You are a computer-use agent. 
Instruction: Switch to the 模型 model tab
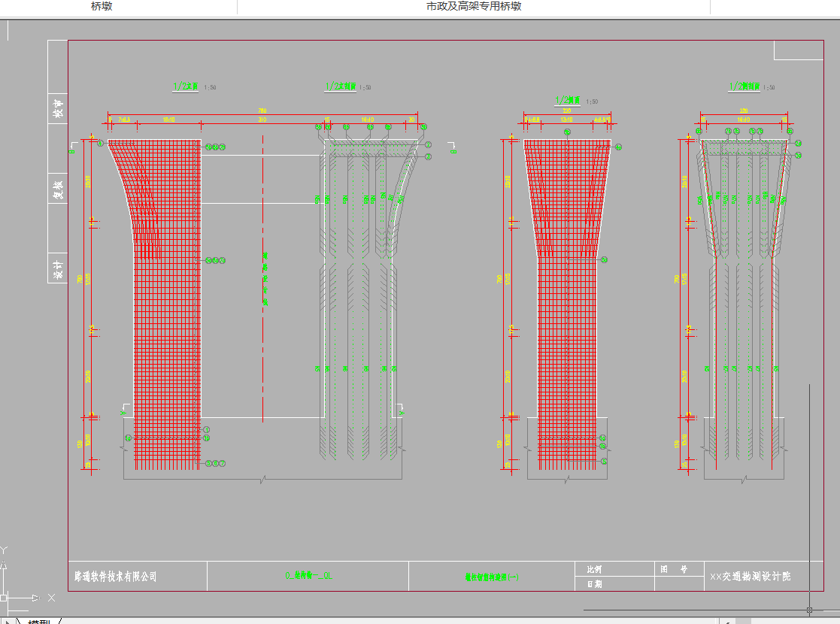click(x=39, y=621)
